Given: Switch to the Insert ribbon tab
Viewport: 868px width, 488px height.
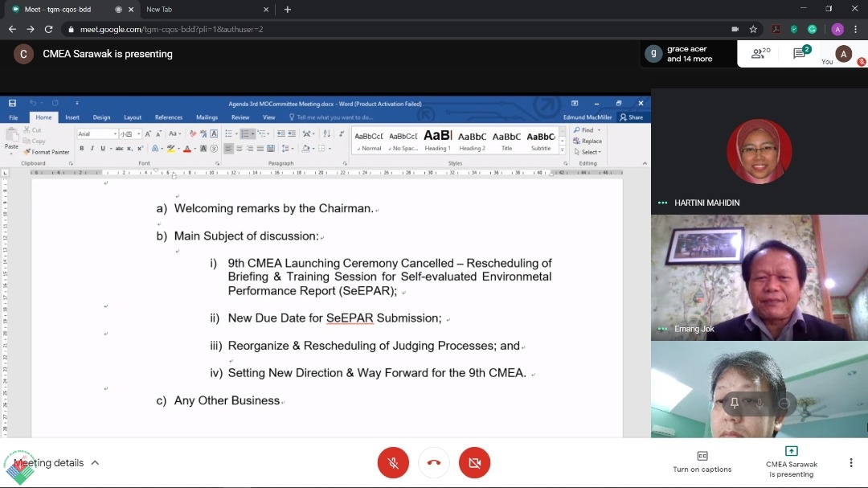Looking at the screenshot, I should (x=72, y=117).
